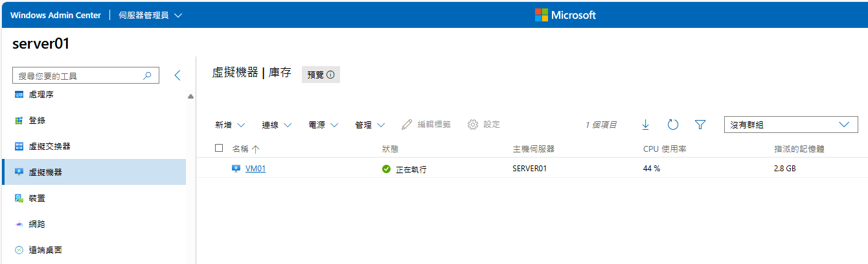868x264 pixels.
Task: Click the search magnifier icon
Action: click(148, 76)
